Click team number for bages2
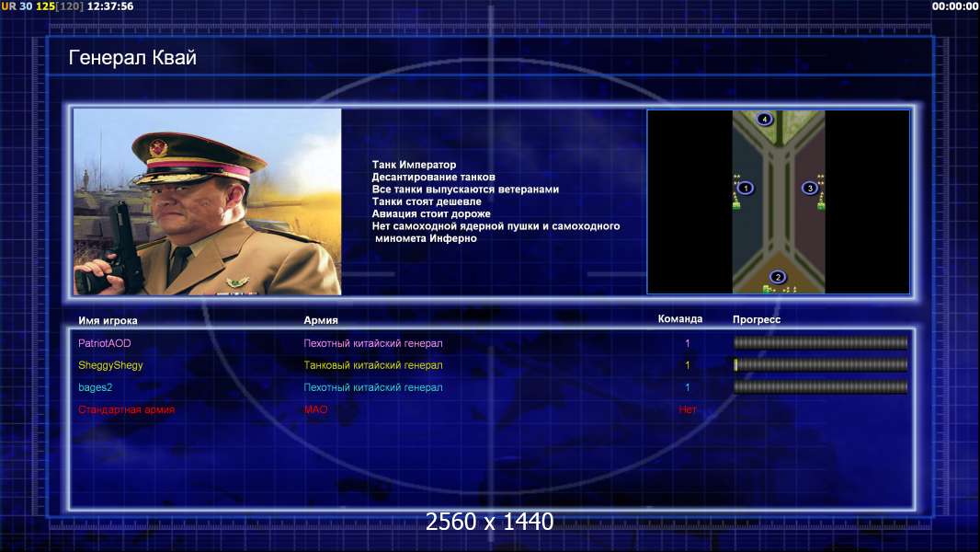Screen dimensions: 980x552 (688, 387)
